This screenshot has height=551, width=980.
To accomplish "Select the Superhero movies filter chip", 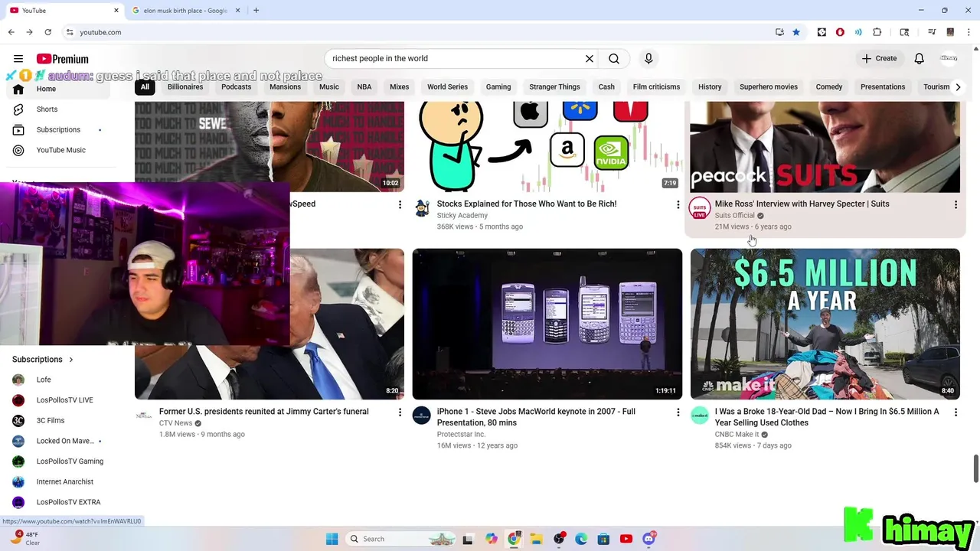I will click(x=769, y=86).
